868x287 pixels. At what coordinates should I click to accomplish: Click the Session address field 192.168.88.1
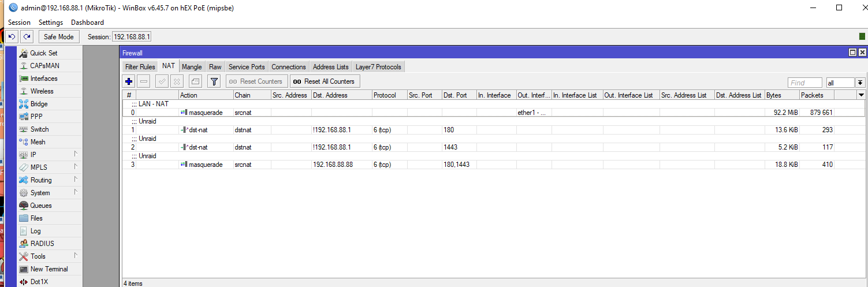132,37
